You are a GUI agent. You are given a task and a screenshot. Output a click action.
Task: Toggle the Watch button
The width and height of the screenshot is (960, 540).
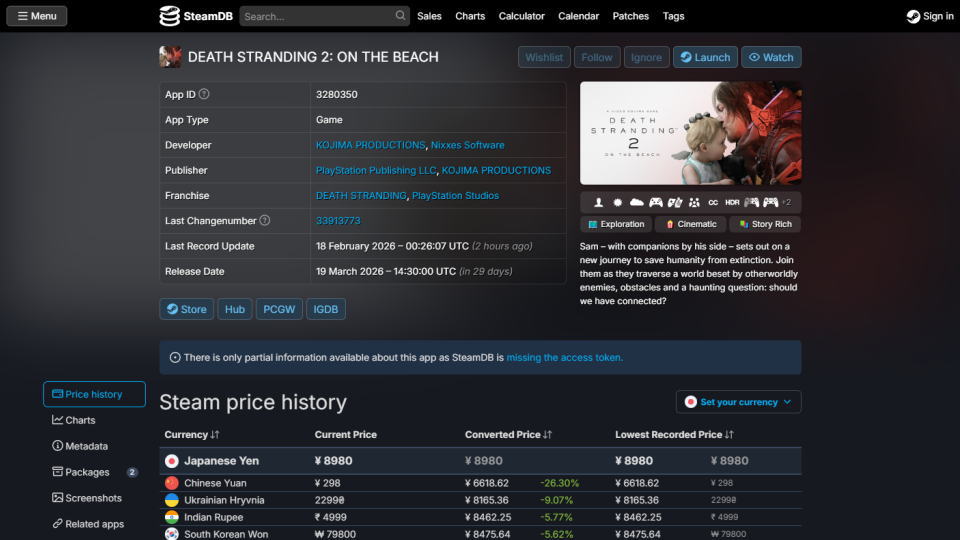click(x=771, y=57)
